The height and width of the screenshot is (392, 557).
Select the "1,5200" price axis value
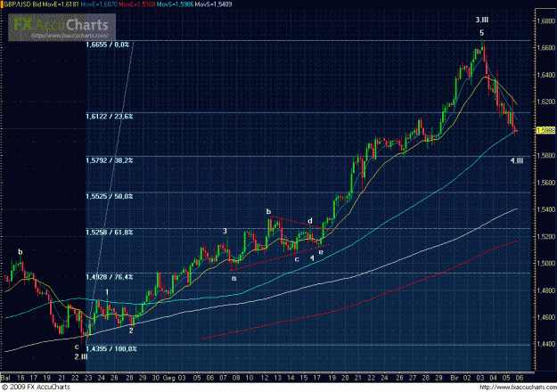coord(546,236)
